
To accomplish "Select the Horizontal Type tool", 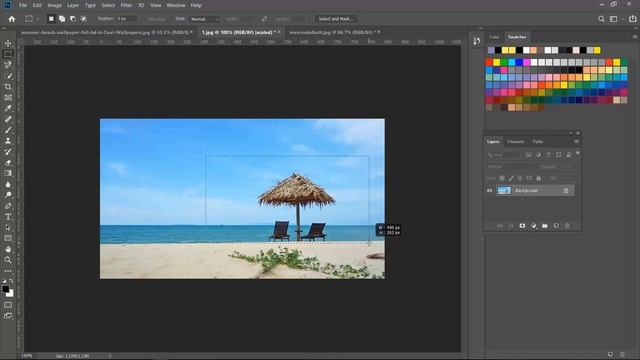I will (x=8, y=217).
